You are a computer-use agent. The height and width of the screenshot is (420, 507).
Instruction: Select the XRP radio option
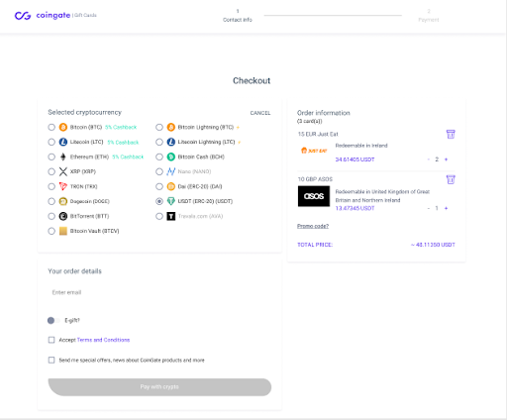[51, 171]
